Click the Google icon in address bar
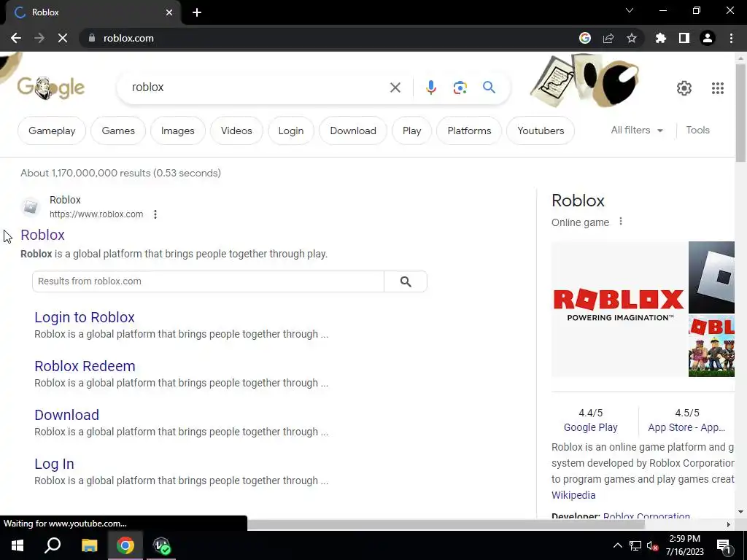 pos(585,38)
